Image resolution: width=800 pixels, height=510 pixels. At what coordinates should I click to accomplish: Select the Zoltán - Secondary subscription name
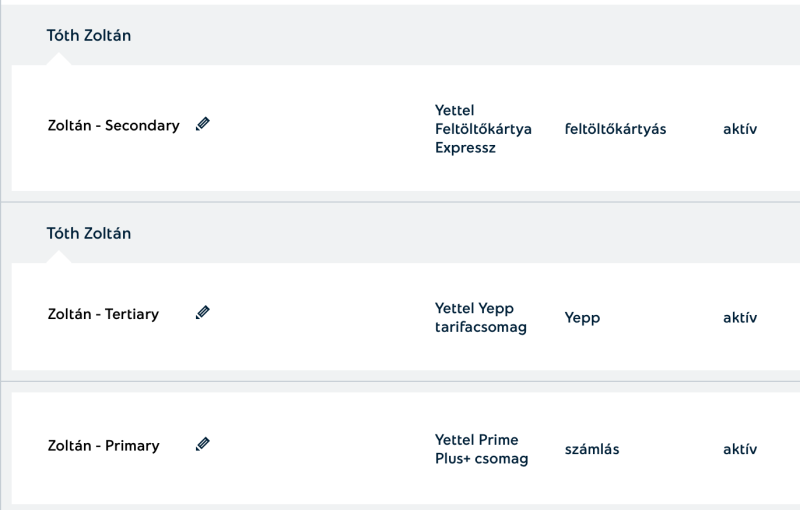click(113, 126)
